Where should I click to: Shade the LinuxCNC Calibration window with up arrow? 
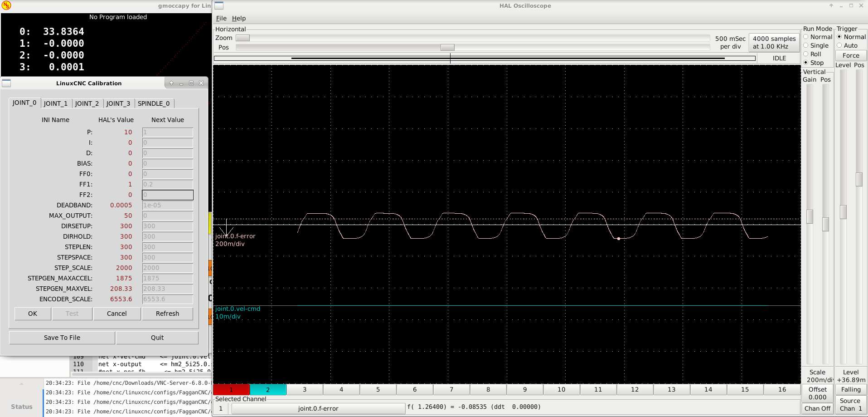(171, 83)
